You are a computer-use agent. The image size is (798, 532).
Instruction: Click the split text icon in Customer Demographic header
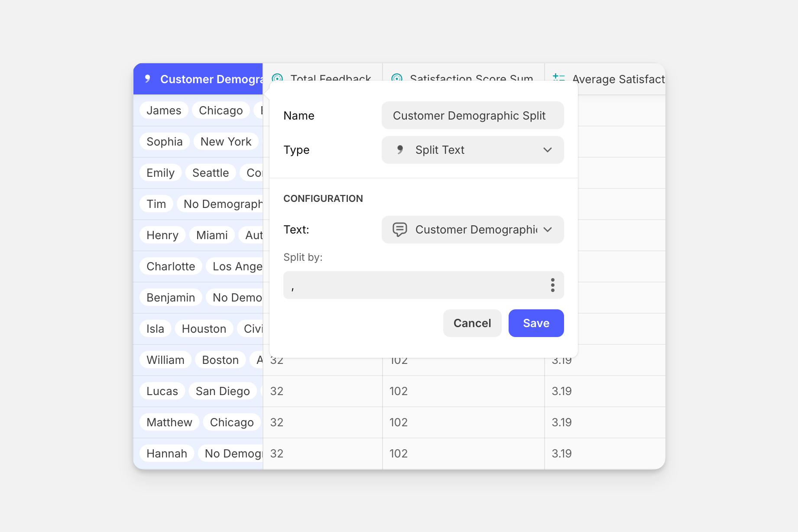(x=148, y=79)
